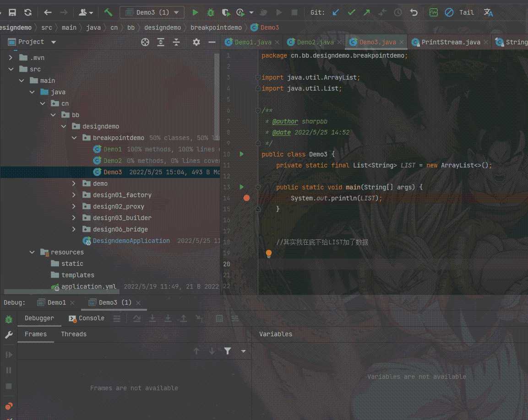Screen dimensions: 528x420
Task: Select application.yml file in tree
Action: click(x=88, y=286)
